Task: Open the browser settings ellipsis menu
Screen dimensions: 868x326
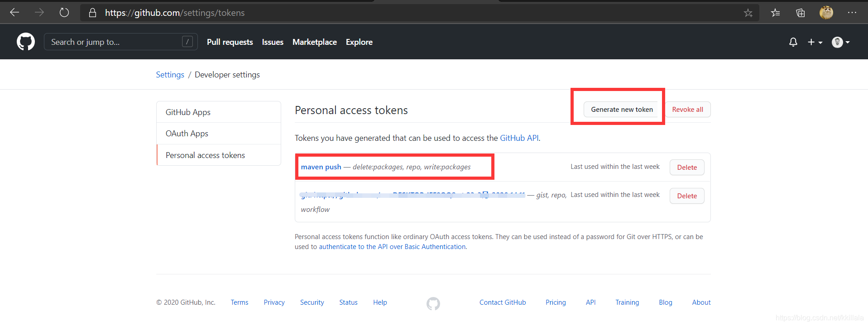Action: pyautogui.click(x=852, y=13)
